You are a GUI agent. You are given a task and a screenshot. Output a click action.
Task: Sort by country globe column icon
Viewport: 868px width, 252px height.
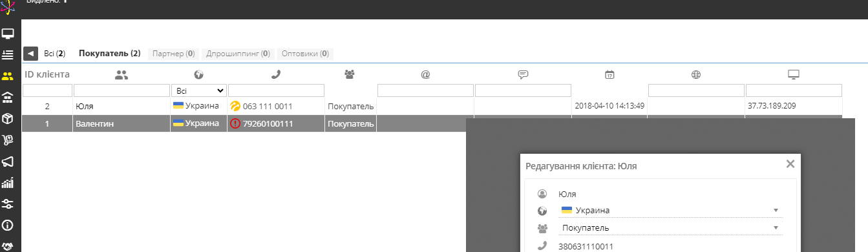click(199, 75)
